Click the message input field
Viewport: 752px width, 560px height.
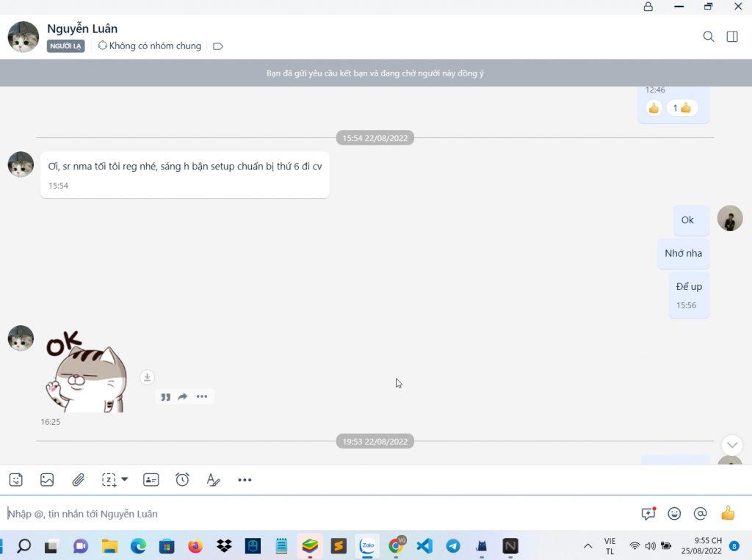coord(316,514)
